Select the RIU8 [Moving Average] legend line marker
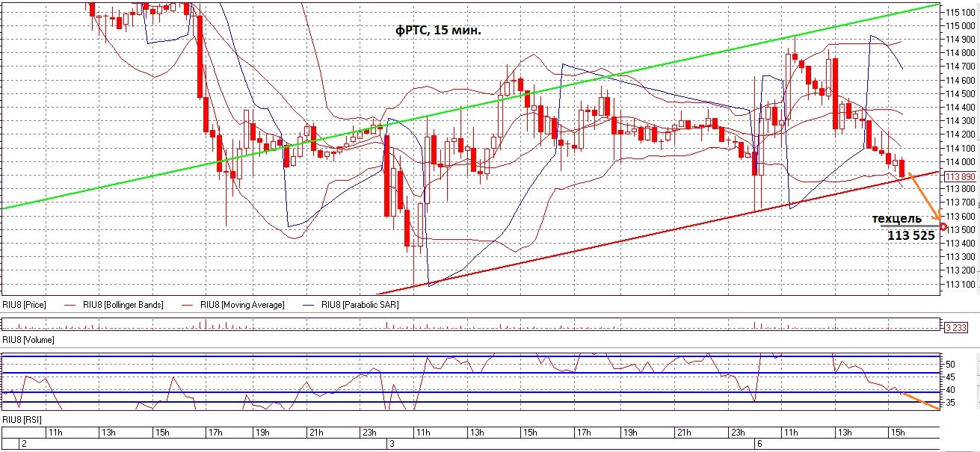Screen dimensions: 980x452 186,304
